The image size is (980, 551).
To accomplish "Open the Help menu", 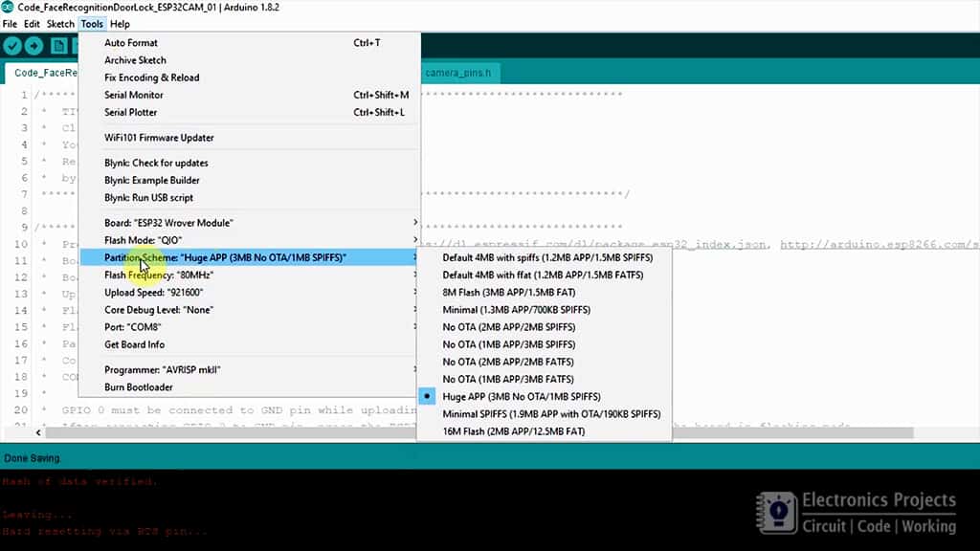I will (120, 24).
